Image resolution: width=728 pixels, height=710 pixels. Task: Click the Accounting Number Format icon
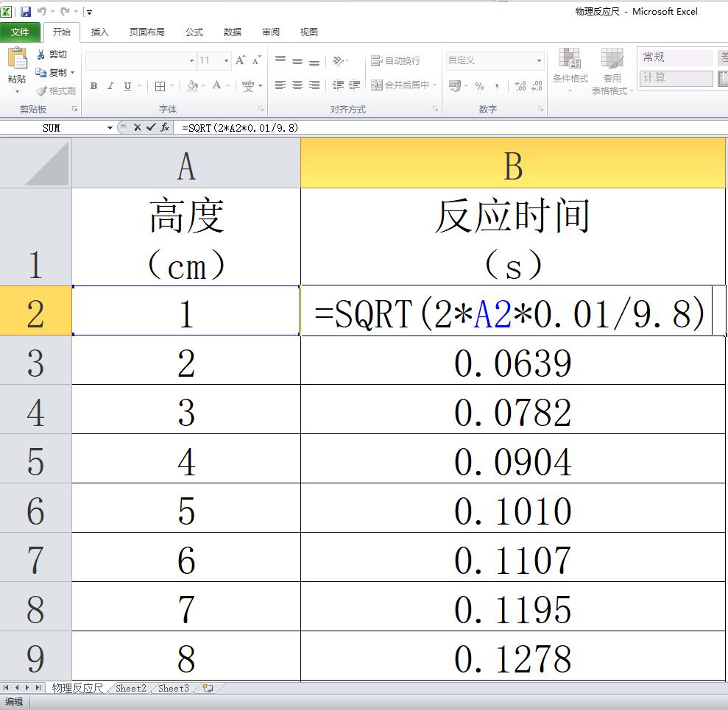(x=454, y=86)
